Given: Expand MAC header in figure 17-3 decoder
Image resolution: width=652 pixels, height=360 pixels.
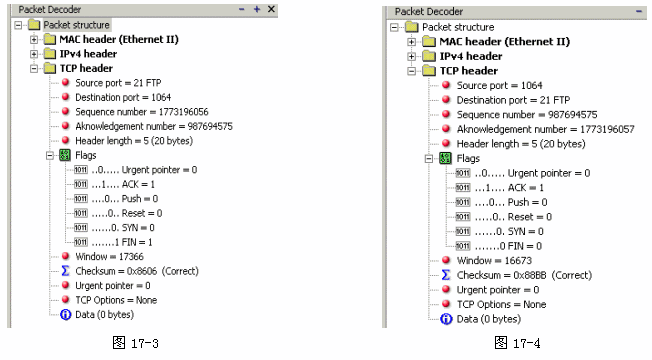Looking at the screenshot, I should pyautogui.click(x=34, y=39).
